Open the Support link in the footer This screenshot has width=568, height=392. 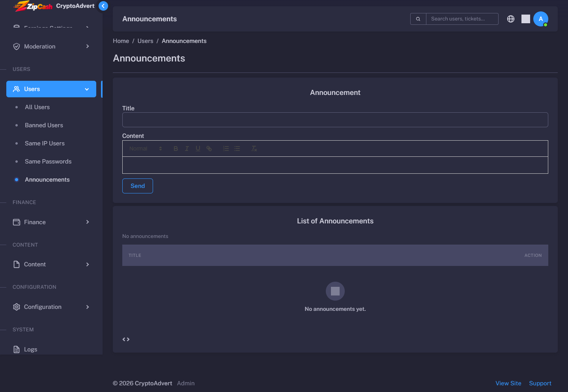point(540,383)
